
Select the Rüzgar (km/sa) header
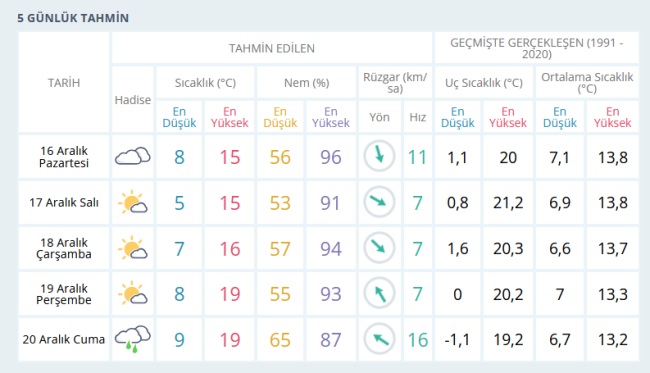coord(395,82)
